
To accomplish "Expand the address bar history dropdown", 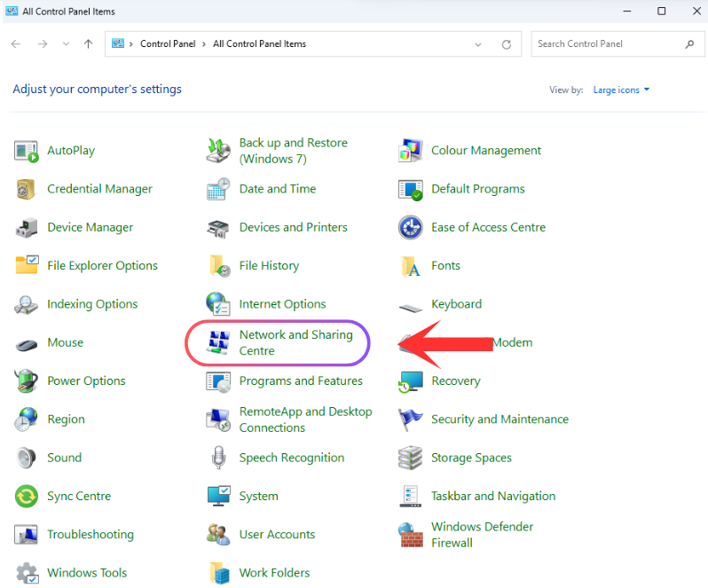I will [x=477, y=44].
